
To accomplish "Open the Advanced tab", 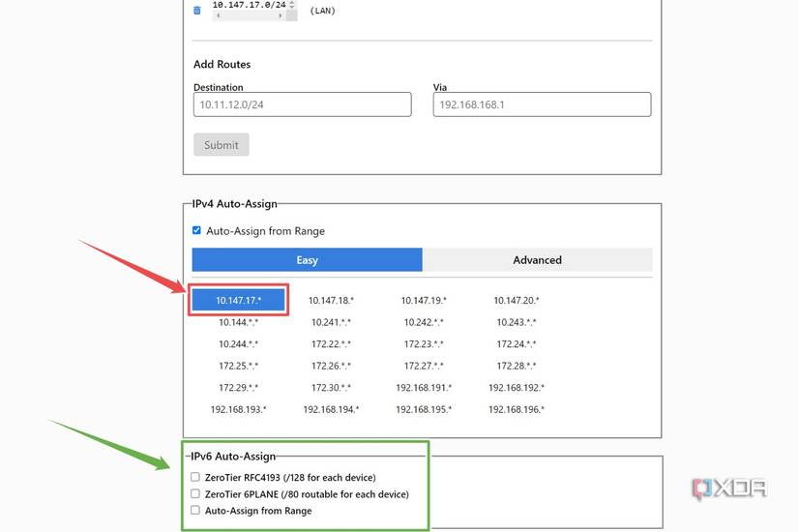I will tap(537, 259).
